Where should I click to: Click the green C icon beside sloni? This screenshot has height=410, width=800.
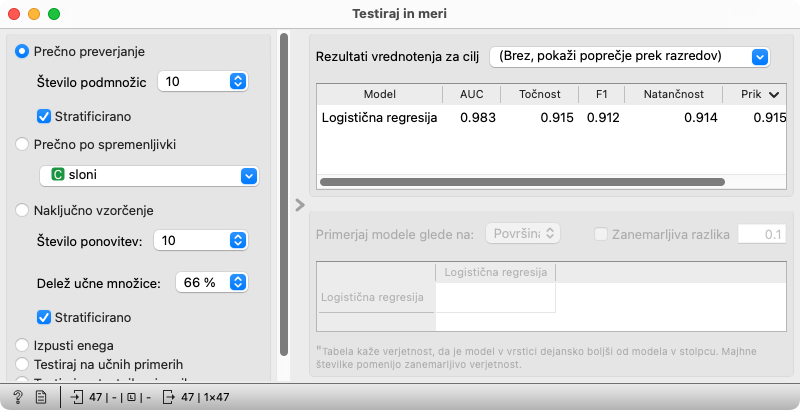coord(58,175)
